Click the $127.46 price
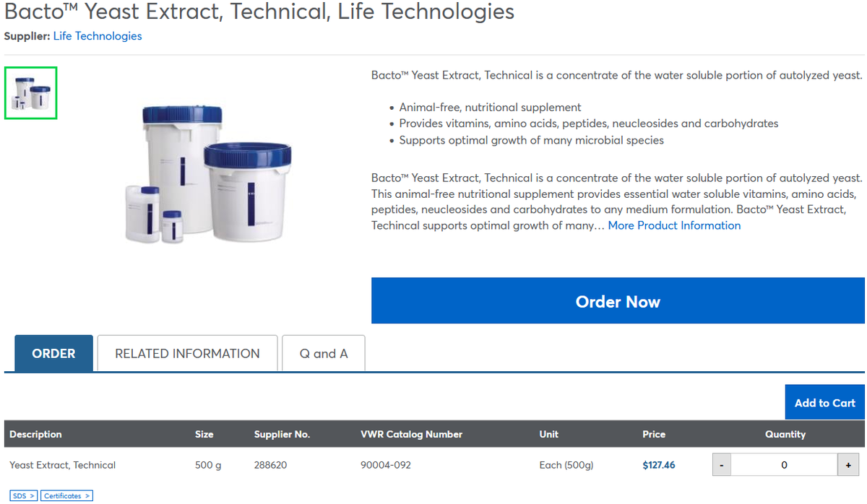Viewport: 867px width, 504px height. (659, 465)
